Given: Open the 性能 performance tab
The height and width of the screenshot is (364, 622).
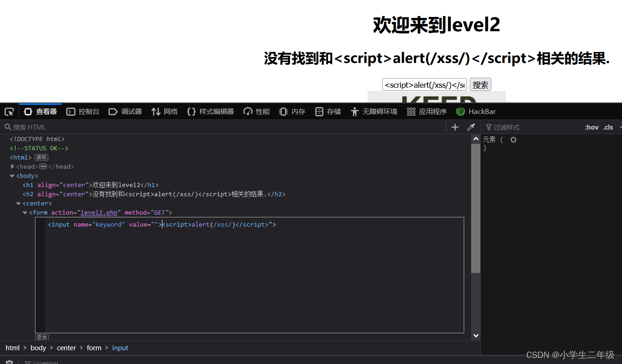Looking at the screenshot, I should [x=257, y=112].
